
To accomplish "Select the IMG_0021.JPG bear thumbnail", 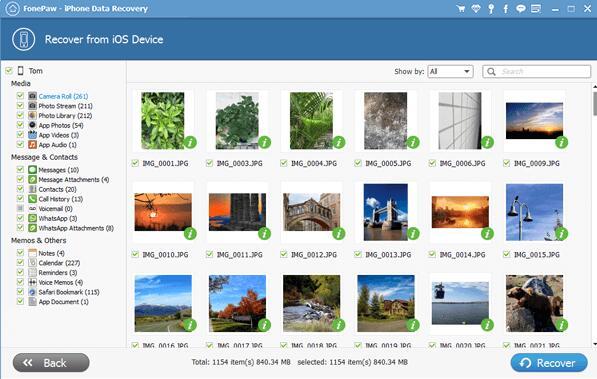I will click(x=534, y=303).
